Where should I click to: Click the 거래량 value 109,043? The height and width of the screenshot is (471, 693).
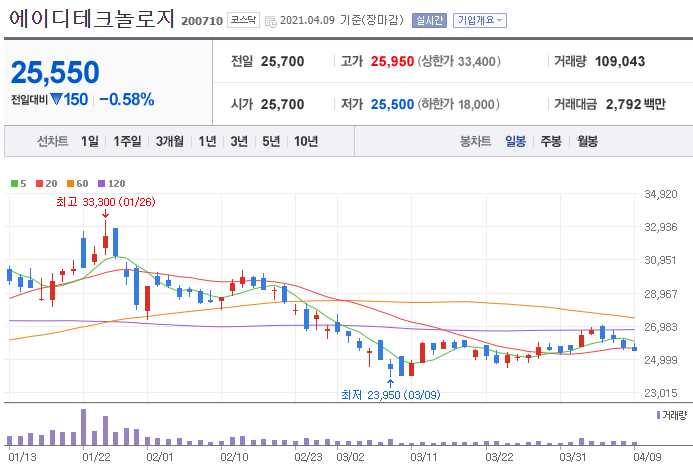click(x=620, y=61)
